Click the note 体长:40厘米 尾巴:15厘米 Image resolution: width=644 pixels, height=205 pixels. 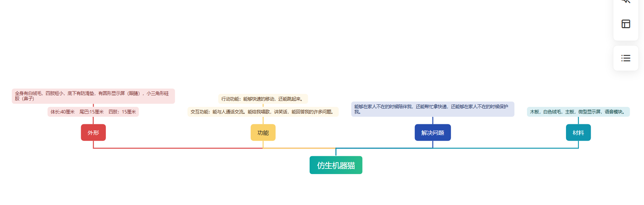click(x=93, y=112)
